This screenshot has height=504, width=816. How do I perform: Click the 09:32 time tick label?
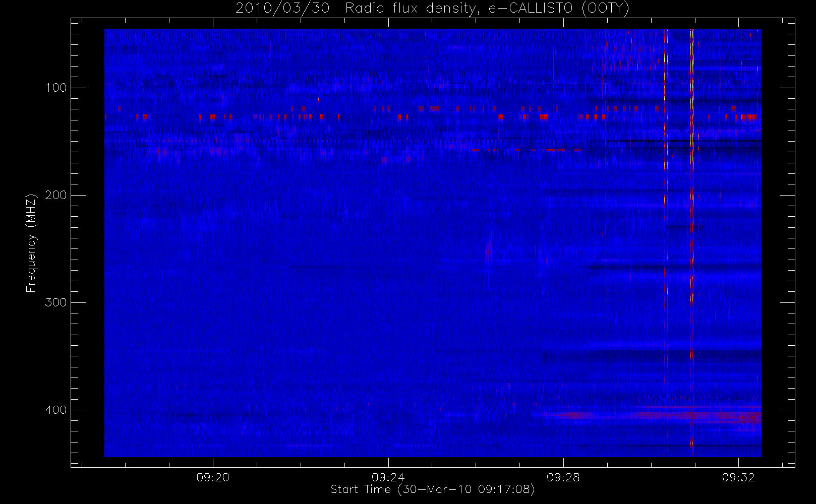point(738,477)
